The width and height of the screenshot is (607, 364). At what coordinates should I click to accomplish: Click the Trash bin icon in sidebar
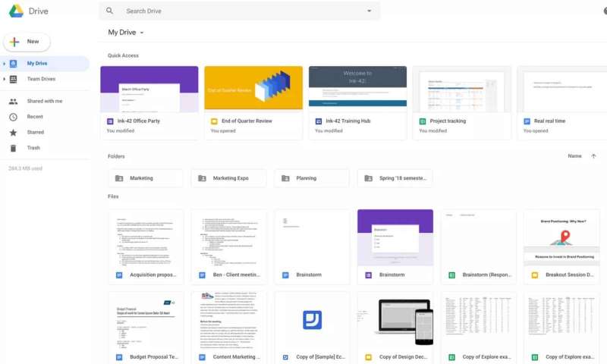tap(13, 148)
